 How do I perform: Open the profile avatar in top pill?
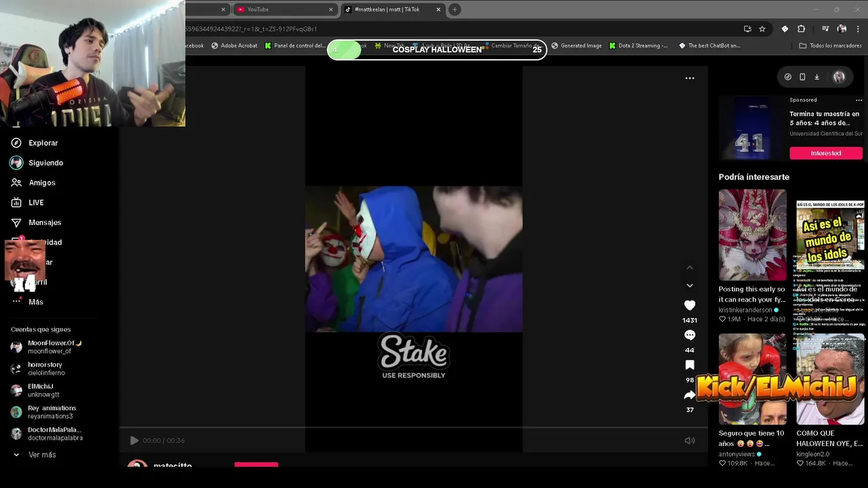(839, 77)
